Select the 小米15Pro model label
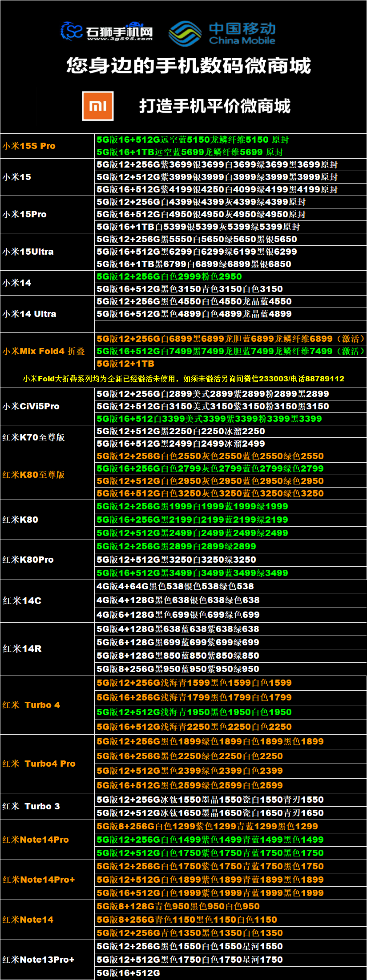The height and width of the screenshot is (980, 367). tap(24, 214)
